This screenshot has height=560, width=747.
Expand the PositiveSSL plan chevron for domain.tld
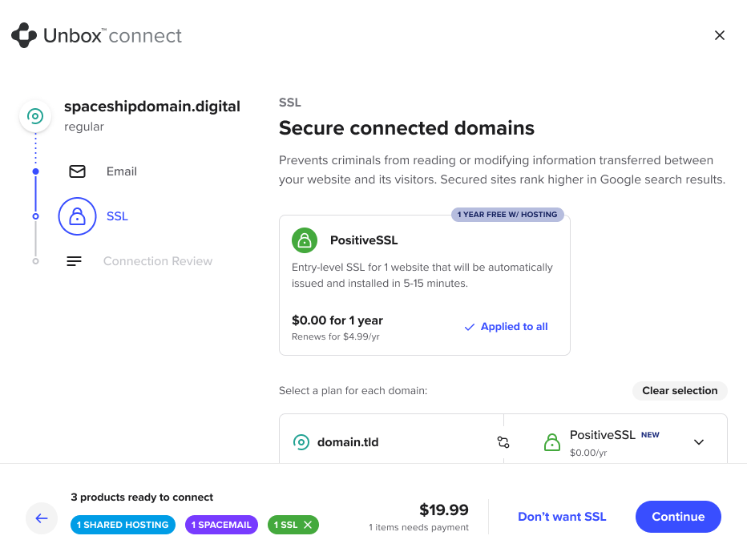pyautogui.click(x=699, y=441)
